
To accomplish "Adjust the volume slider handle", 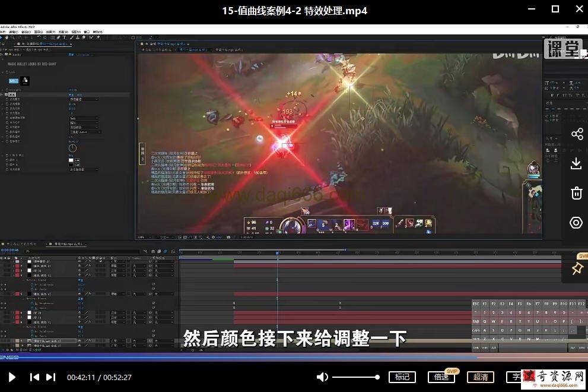I will pyautogui.click(x=377, y=377).
